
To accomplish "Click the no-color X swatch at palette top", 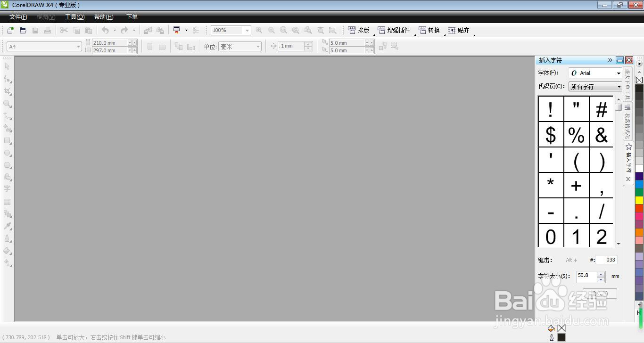I will click(639, 80).
